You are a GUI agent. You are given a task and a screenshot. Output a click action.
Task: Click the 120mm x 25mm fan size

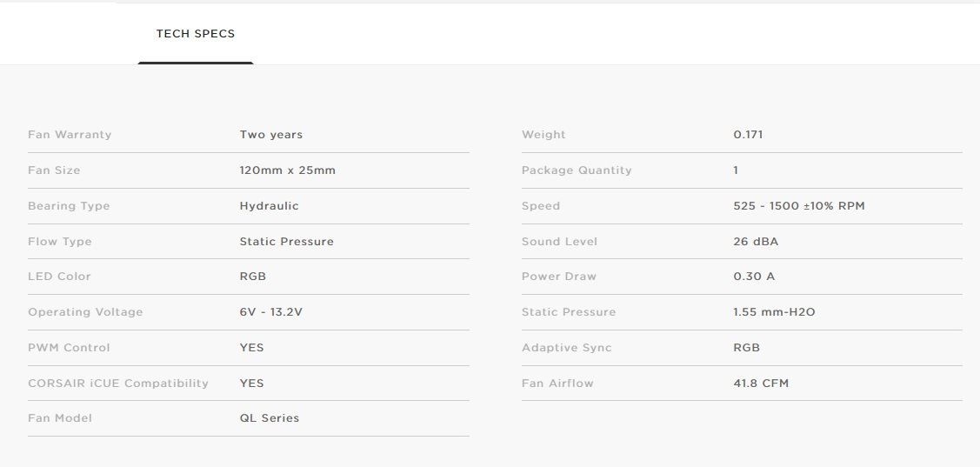[x=287, y=170]
